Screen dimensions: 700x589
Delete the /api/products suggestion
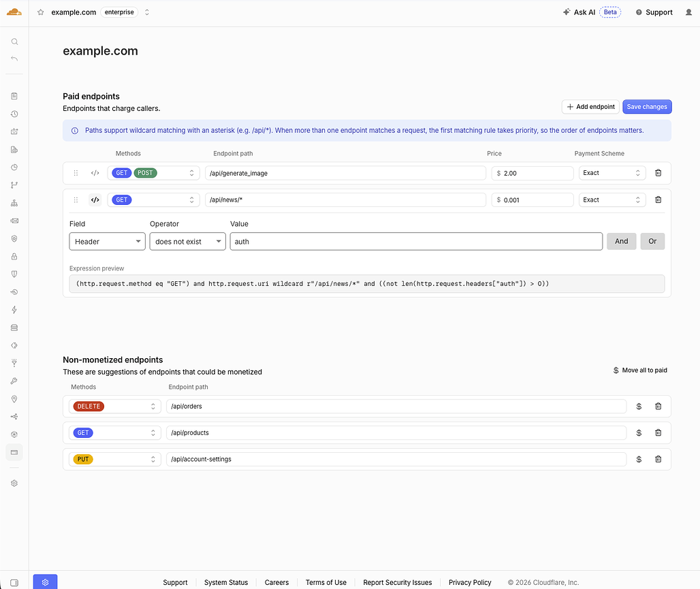658,432
